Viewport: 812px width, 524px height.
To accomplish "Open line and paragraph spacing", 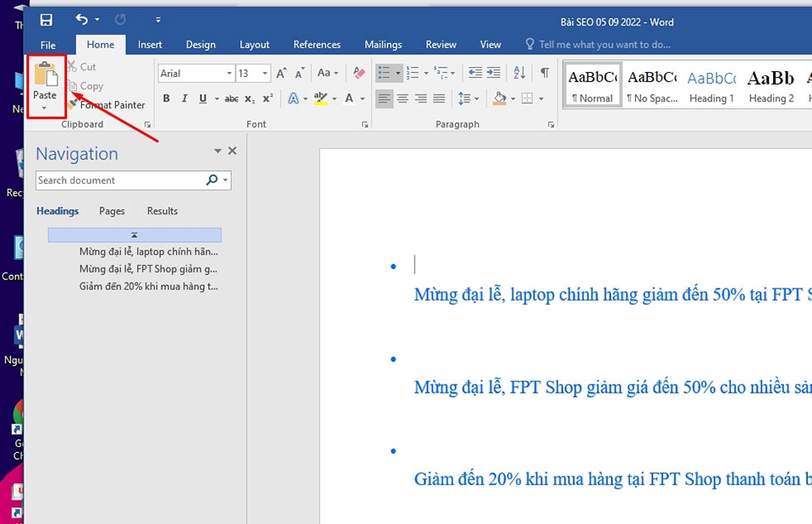I will coord(464,98).
